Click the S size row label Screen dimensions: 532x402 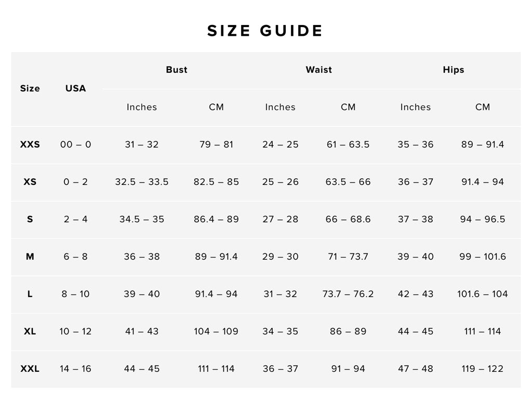[x=30, y=219]
